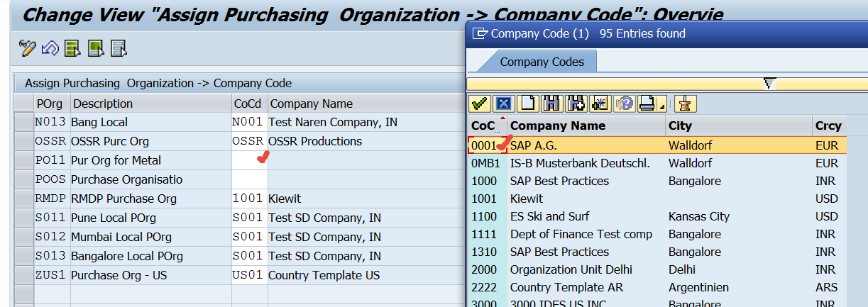Click the CoCd column header
The height and width of the screenshot is (307, 868).
249,104
